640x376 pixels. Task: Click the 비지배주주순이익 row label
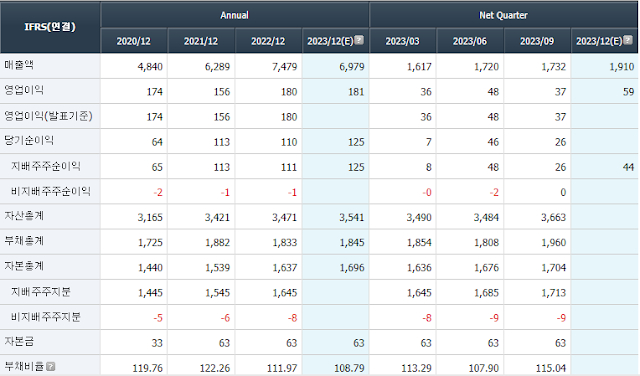51,191
